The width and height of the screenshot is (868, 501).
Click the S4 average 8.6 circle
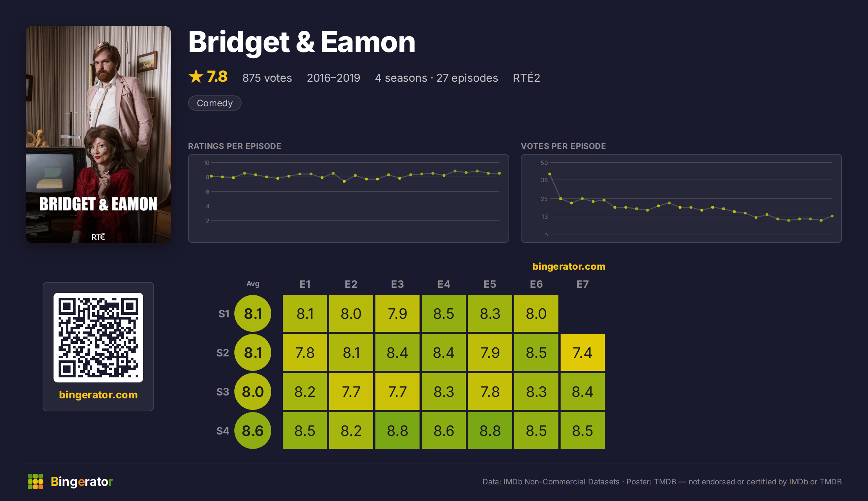click(253, 431)
